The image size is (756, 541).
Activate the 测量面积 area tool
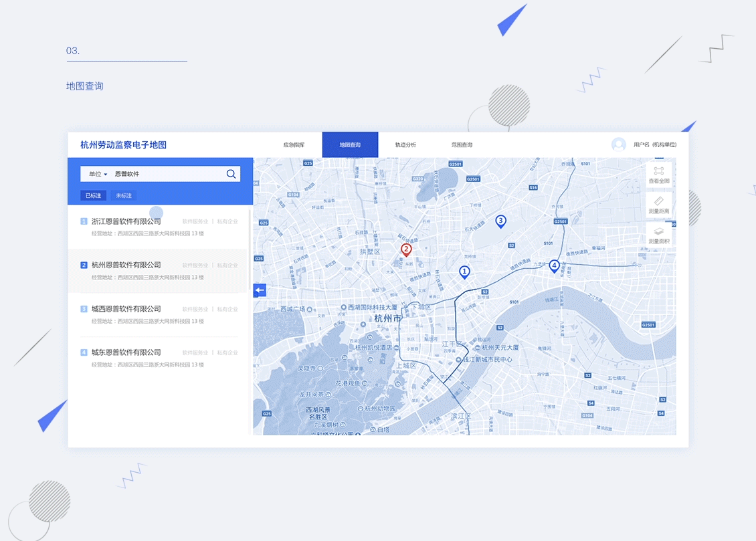[658, 235]
